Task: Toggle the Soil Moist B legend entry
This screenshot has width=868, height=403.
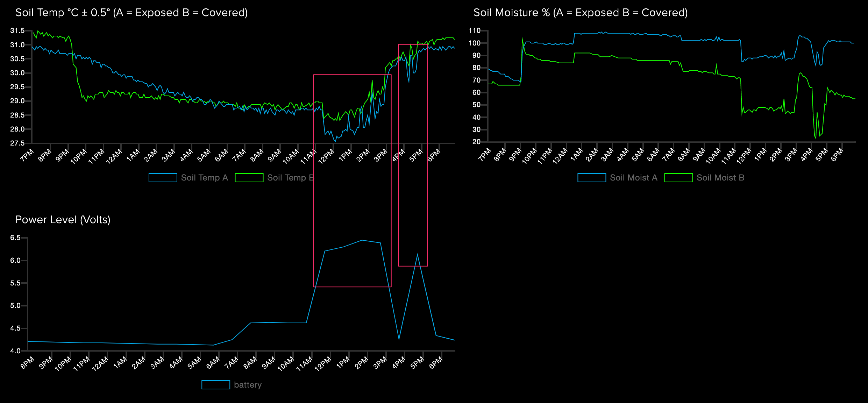Action: (721, 178)
